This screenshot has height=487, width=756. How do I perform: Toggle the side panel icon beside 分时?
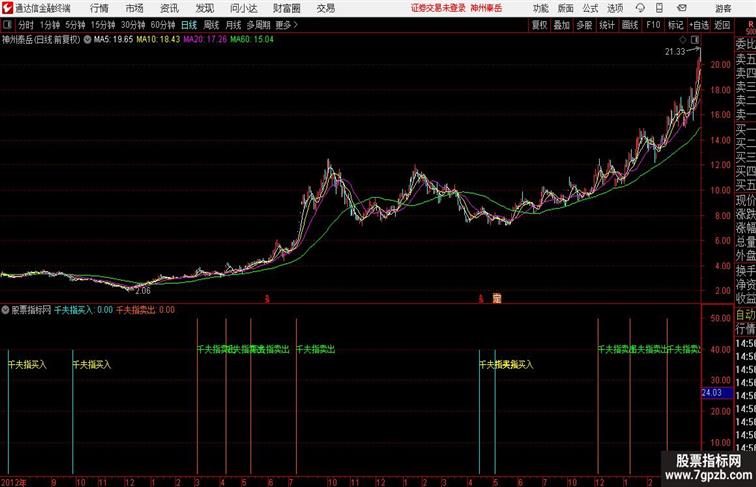(7, 25)
